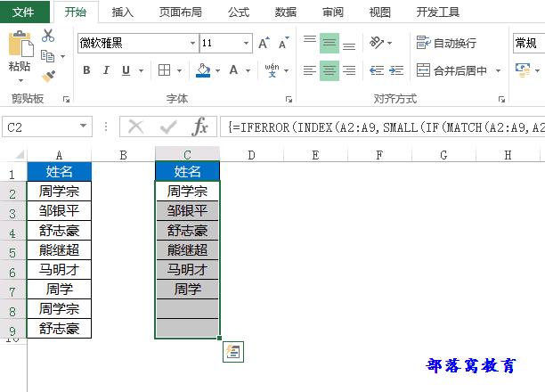Select column A header
The image size is (545, 392).
click(x=59, y=154)
